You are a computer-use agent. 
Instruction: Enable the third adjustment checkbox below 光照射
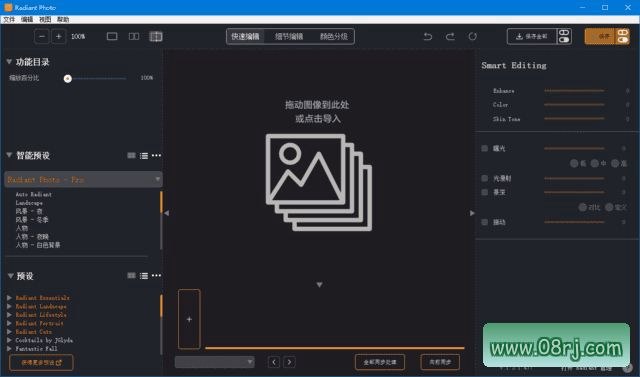[484, 192]
